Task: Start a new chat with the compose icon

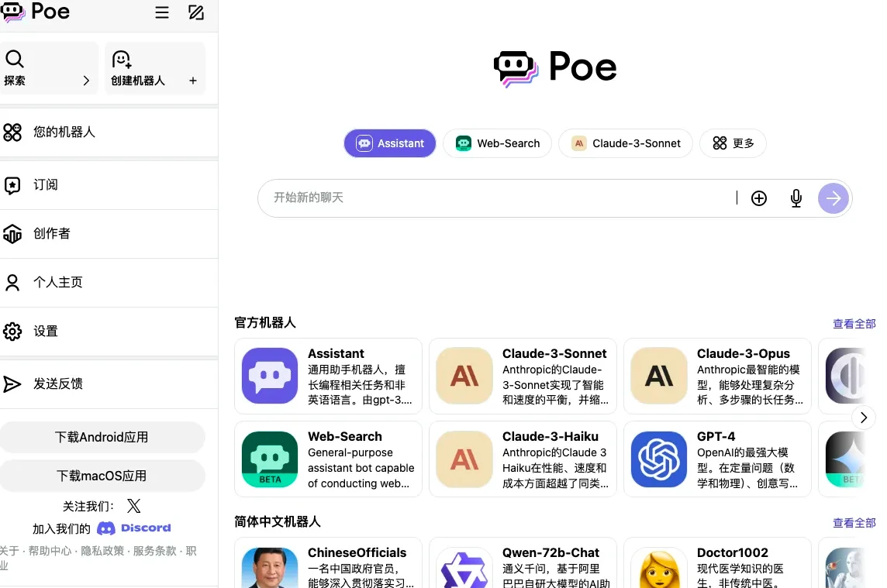Action: point(195,12)
